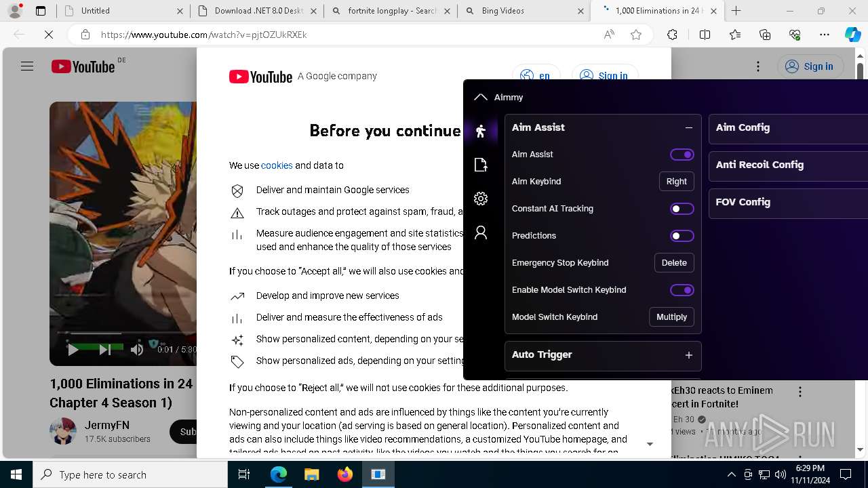Screen dimensions: 868x488
Task: Expand FOV Config section
Action: (x=789, y=202)
